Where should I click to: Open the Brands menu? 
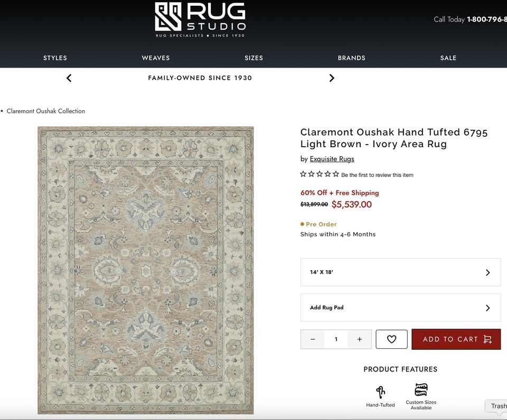point(352,58)
